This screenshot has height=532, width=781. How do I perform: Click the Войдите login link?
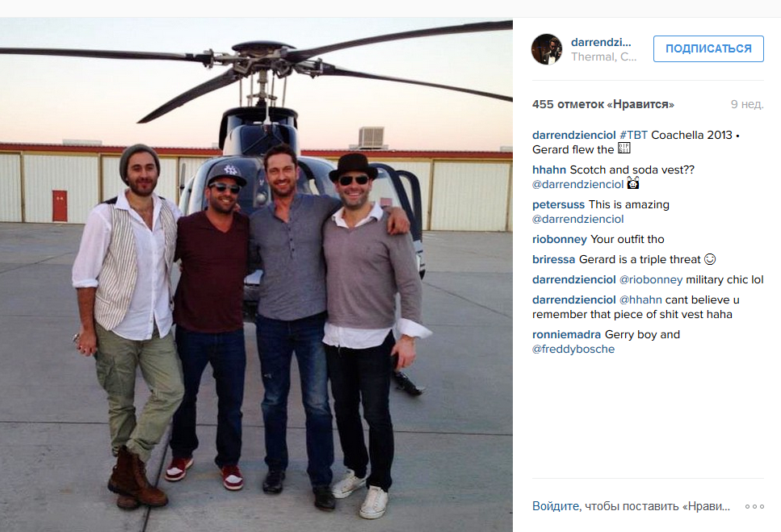(x=556, y=506)
